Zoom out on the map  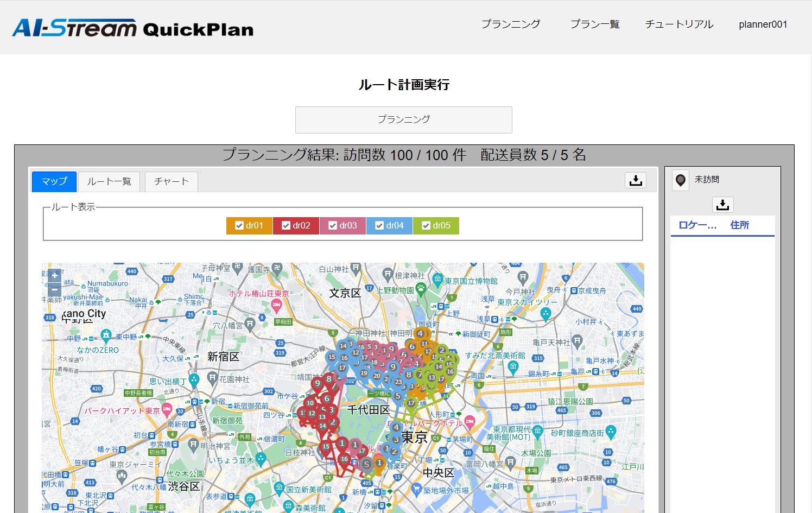(x=54, y=290)
